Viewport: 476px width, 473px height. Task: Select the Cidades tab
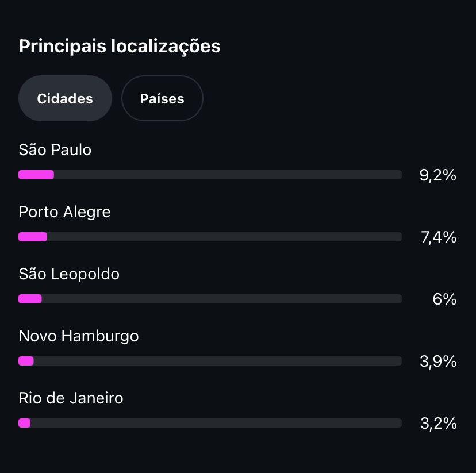coord(65,98)
